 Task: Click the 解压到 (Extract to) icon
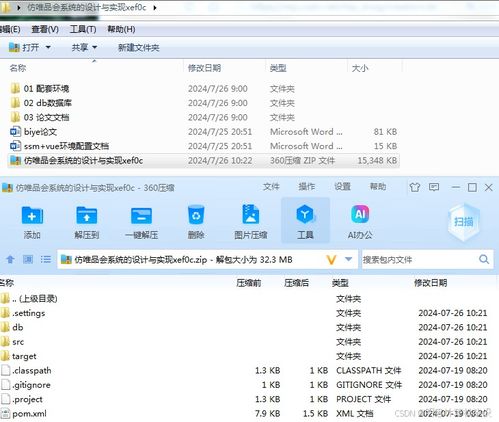pyautogui.click(x=87, y=216)
